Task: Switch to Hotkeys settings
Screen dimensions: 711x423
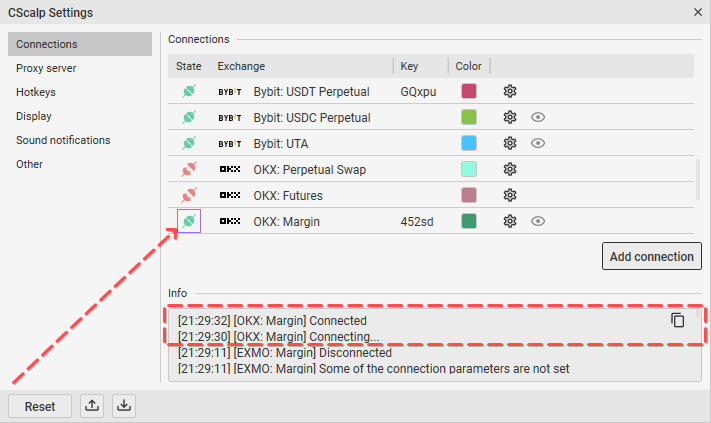Action: coord(36,92)
